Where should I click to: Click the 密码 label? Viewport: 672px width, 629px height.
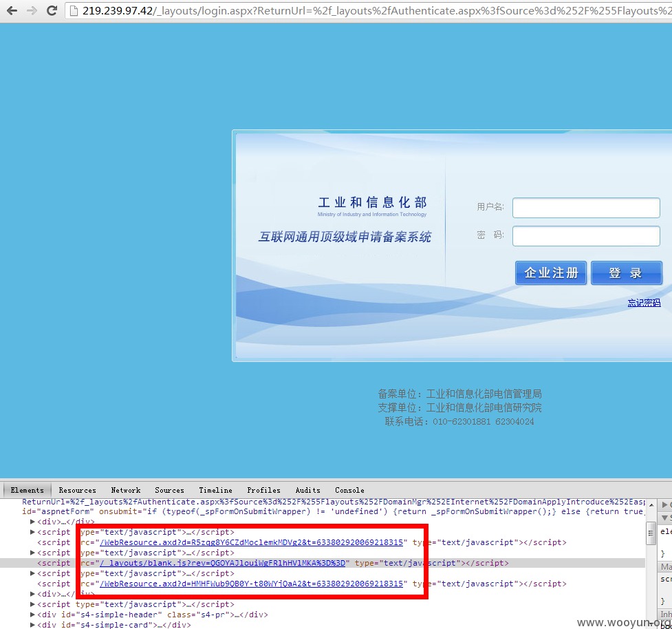tap(490, 235)
